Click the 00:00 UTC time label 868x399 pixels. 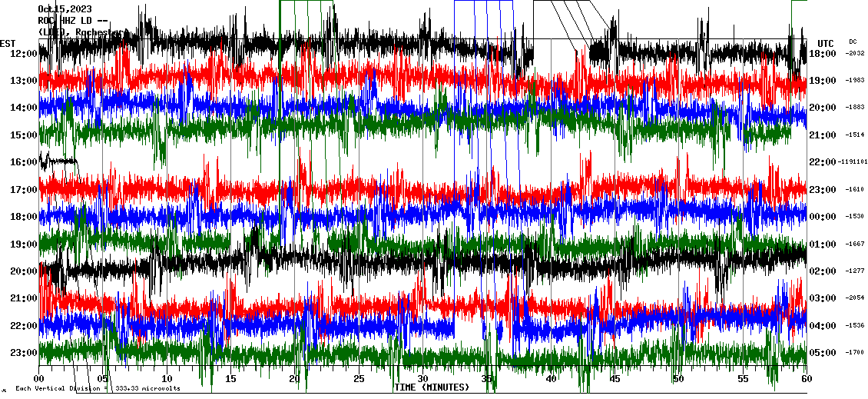[x=823, y=217]
